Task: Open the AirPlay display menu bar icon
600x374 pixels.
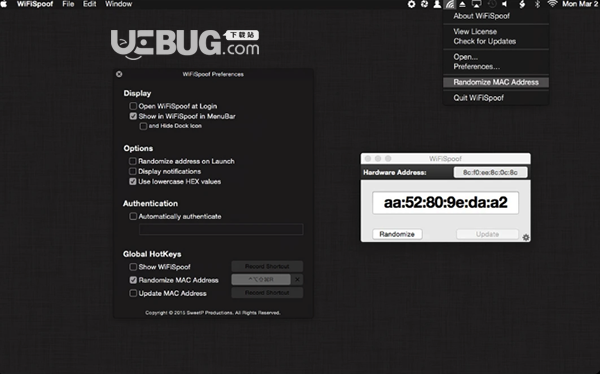Action: tap(476, 4)
